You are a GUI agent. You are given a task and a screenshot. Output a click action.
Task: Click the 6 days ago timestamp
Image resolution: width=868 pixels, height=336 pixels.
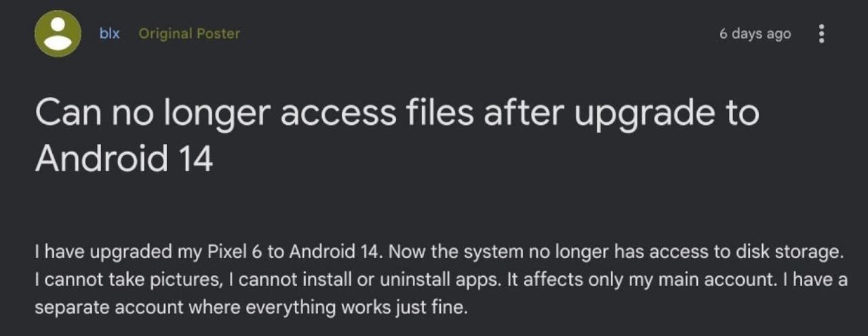pyautogui.click(x=755, y=34)
